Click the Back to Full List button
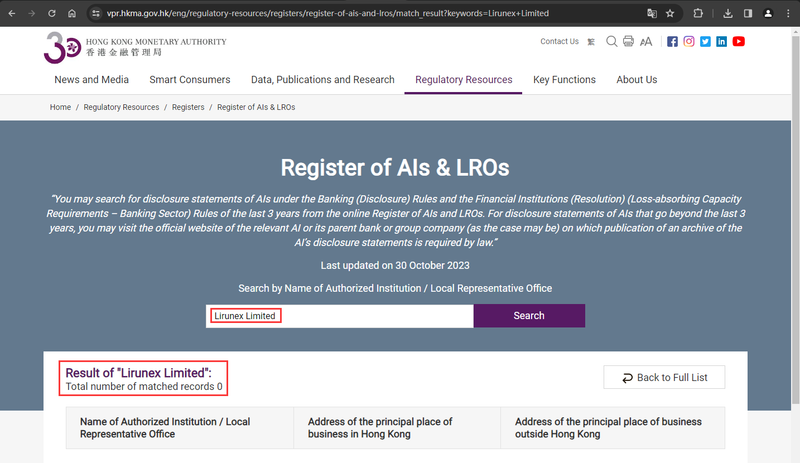 (x=664, y=377)
